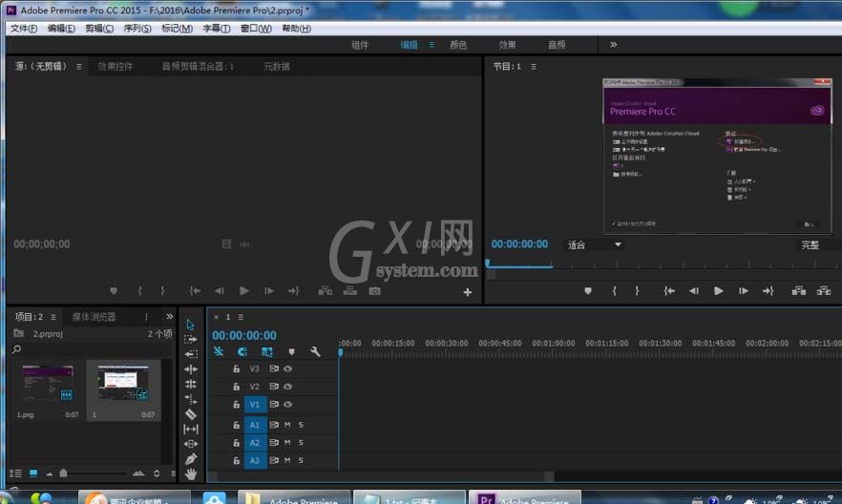Open the 文件(F) menu

[x=24, y=29]
